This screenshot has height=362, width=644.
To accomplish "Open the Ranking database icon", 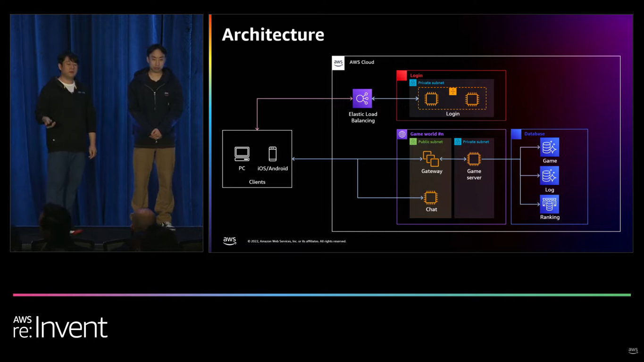I will click(549, 204).
